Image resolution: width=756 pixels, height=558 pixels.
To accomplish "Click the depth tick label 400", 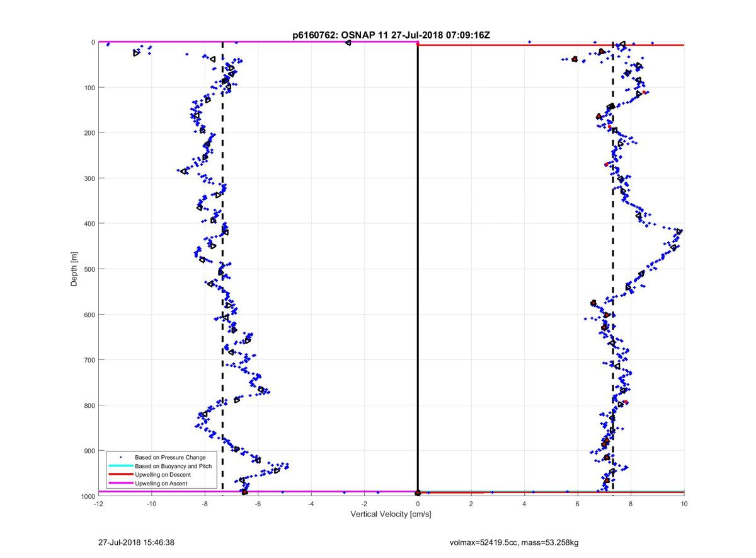I will pos(89,223).
